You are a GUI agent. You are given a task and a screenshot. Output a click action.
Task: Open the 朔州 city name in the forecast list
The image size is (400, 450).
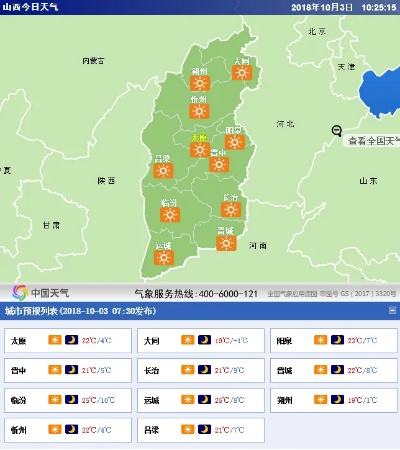click(284, 400)
